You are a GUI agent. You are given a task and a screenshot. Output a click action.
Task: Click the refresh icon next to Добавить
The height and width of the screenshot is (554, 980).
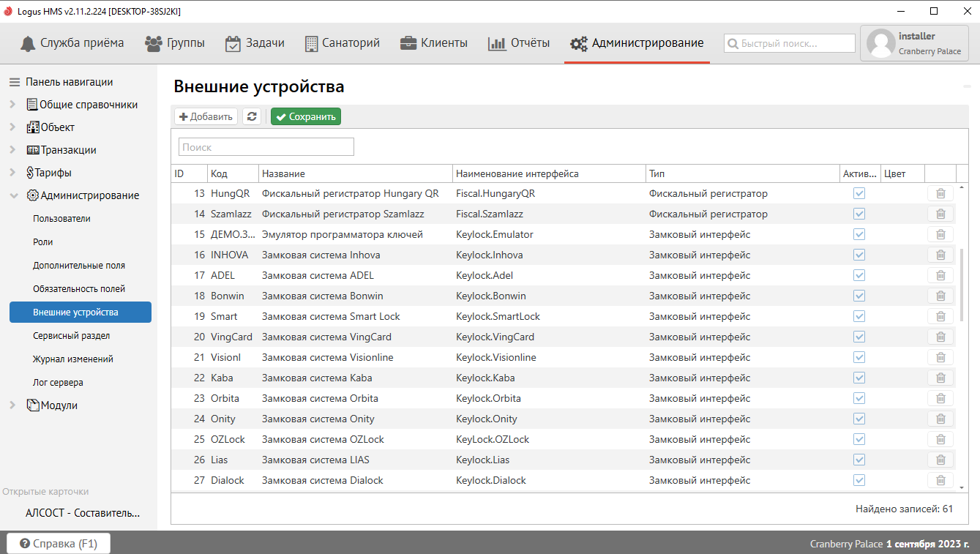[252, 116]
